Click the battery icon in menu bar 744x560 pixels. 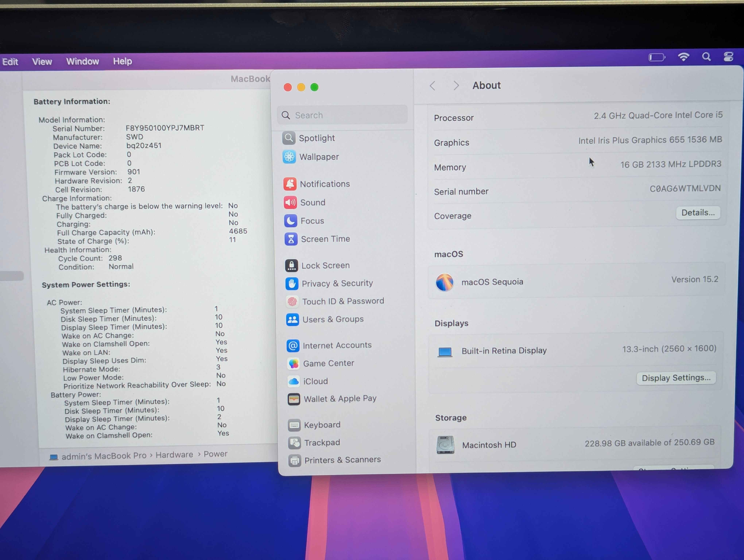(x=657, y=57)
